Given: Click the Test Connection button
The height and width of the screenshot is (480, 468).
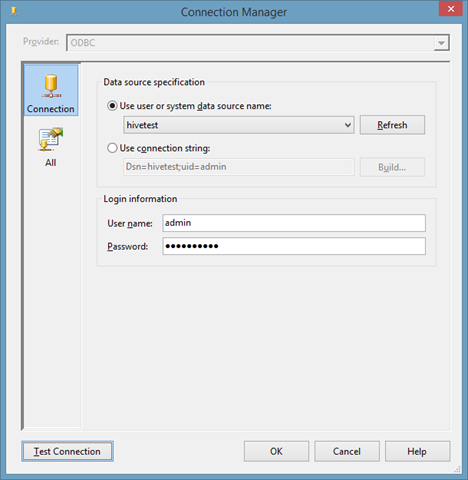Looking at the screenshot, I should [67, 451].
